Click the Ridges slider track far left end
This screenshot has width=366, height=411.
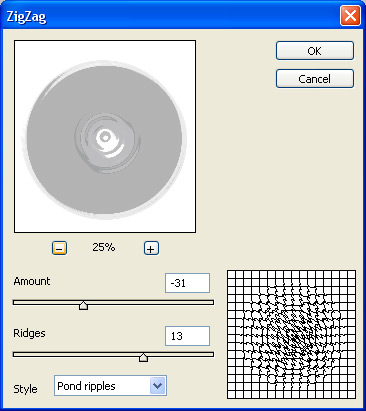click(16, 354)
